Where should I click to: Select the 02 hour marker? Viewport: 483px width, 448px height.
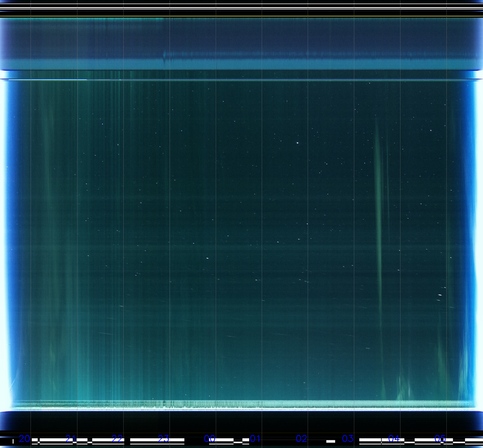301,439
